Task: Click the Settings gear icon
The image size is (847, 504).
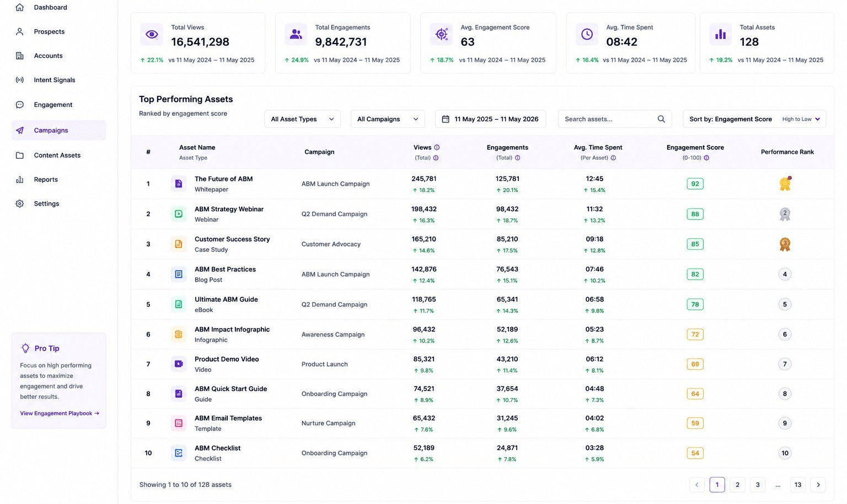Action: (x=20, y=203)
